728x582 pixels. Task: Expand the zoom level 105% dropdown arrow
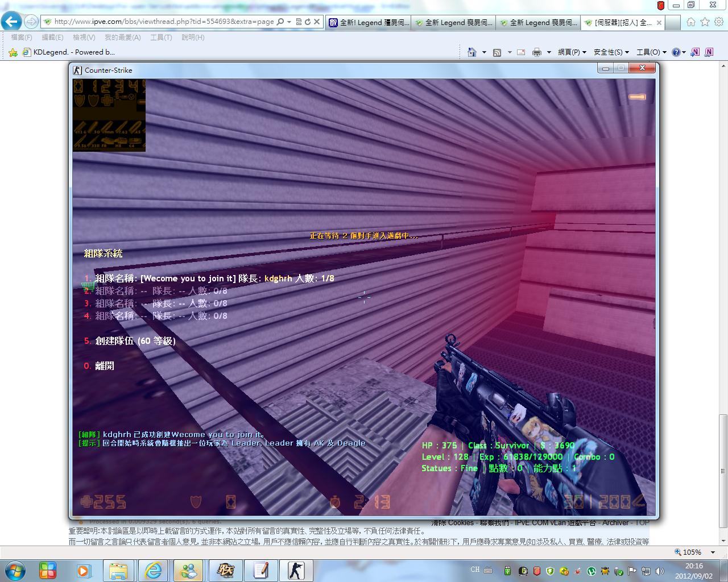[x=713, y=552]
